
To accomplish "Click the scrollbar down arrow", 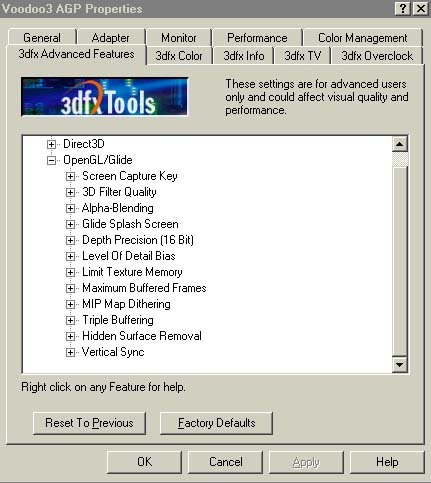I will pyautogui.click(x=399, y=364).
